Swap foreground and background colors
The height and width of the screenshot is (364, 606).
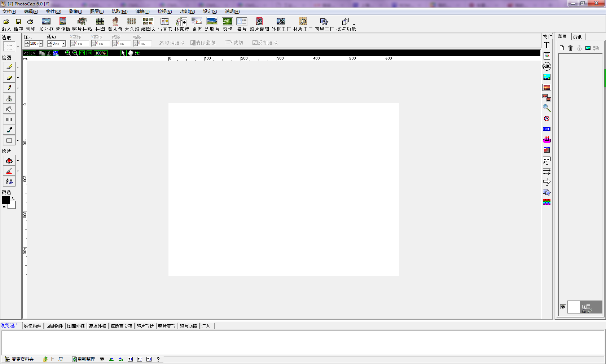coord(13,198)
